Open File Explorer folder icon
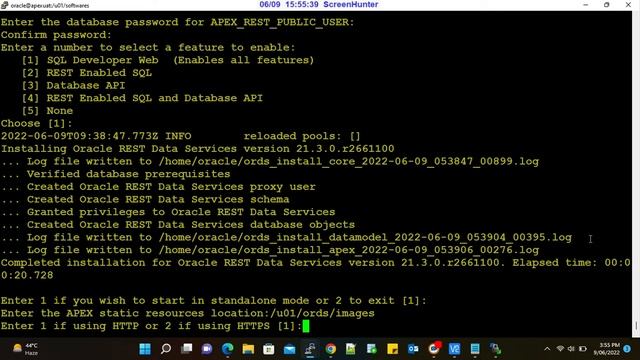The height and width of the screenshot is (360, 640). point(248,349)
